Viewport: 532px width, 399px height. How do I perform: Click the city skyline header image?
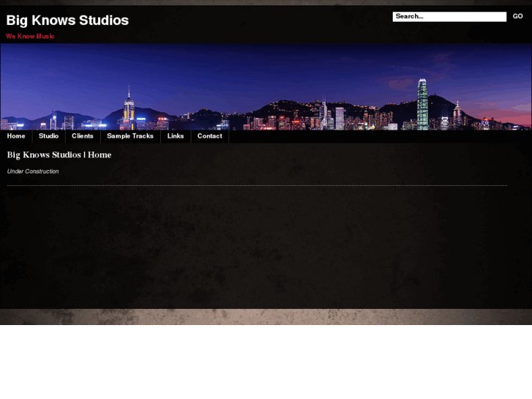pos(266,86)
